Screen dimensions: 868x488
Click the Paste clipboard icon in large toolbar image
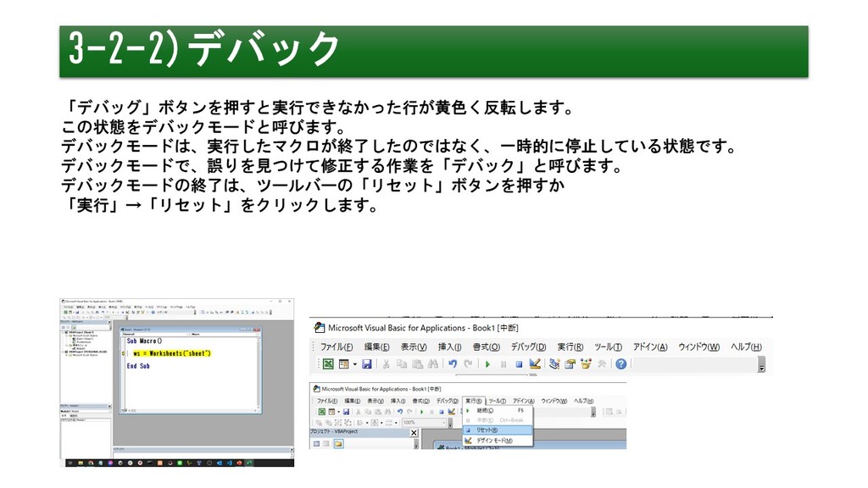coord(417,363)
